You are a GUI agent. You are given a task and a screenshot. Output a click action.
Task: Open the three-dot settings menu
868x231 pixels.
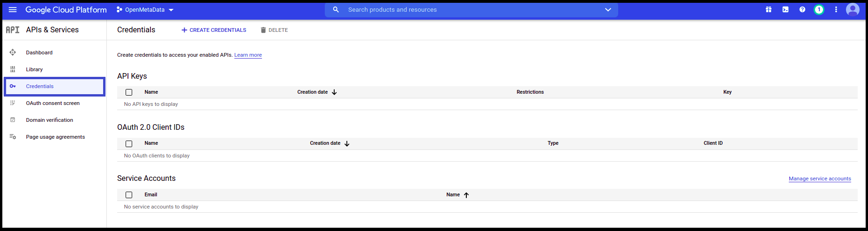coord(836,10)
